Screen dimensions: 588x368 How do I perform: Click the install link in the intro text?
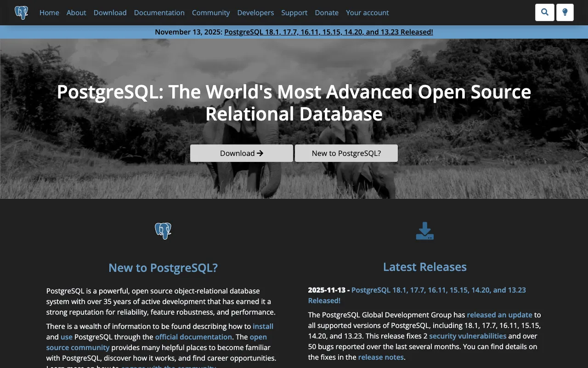point(263,326)
